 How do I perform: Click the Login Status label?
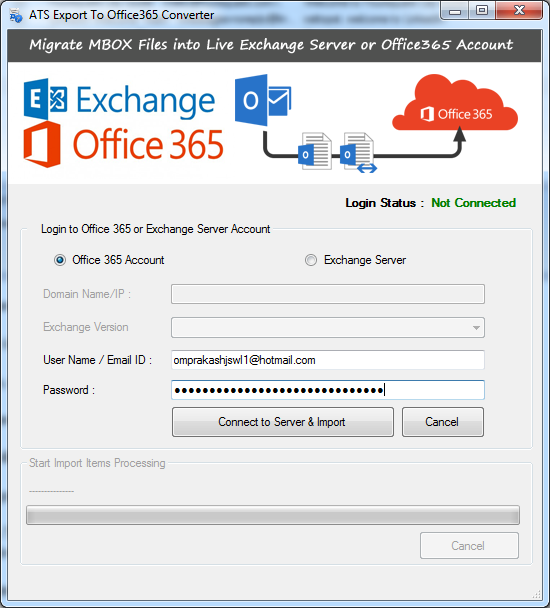[x=384, y=203]
